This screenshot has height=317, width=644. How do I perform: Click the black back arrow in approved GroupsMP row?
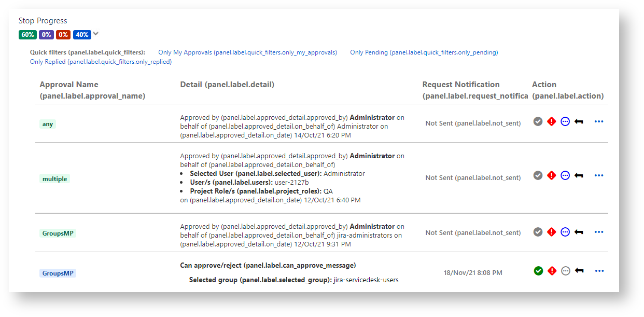click(x=579, y=232)
